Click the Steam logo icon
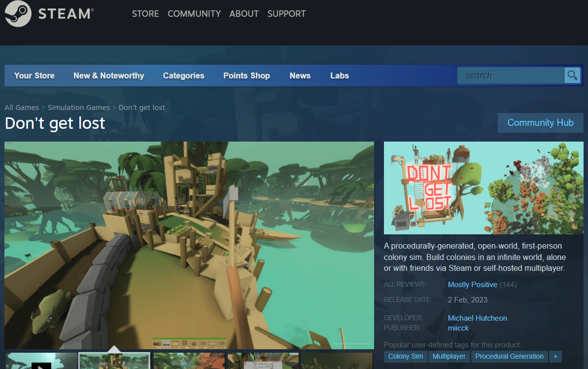Viewport: 588px width, 369px height. pos(18,13)
